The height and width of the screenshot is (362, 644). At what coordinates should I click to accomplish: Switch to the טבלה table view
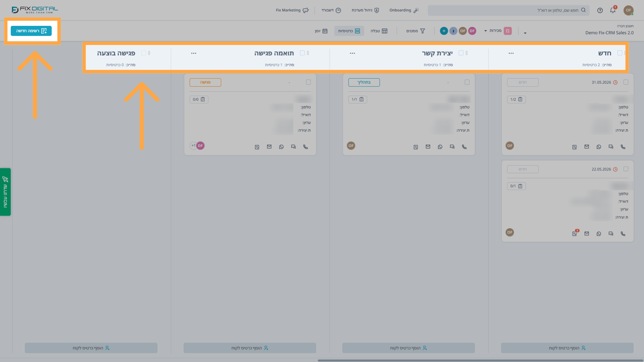(379, 31)
